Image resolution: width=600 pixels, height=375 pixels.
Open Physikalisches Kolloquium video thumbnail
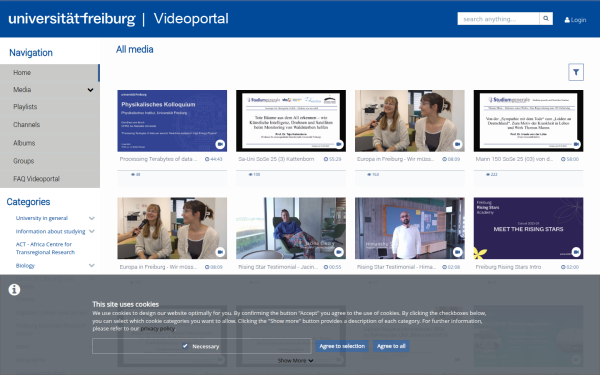coord(172,121)
